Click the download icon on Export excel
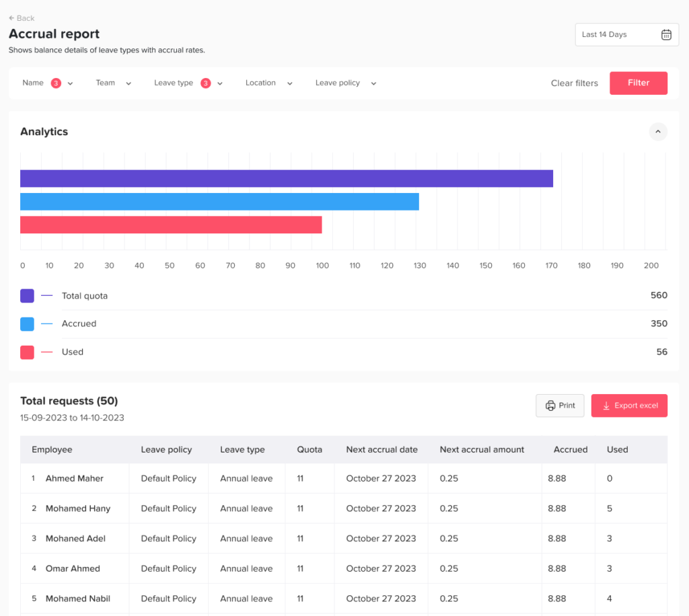The width and height of the screenshot is (689, 616). 606,406
